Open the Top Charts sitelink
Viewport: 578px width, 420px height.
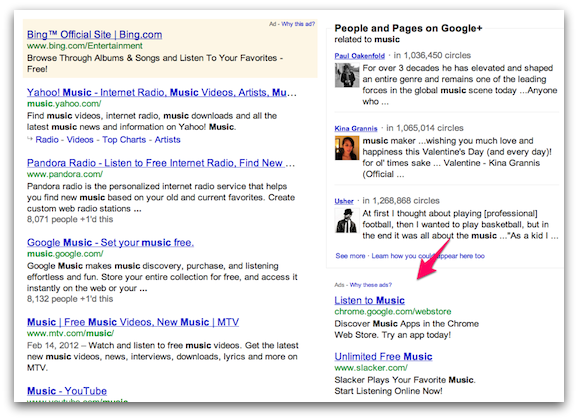pos(124,140)
